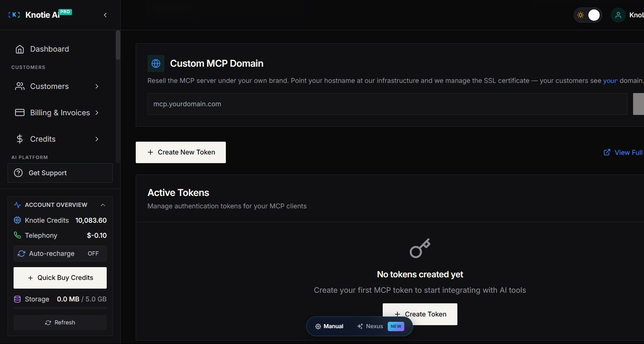Collapse the sidebar with the chevron arrow

coord(105,15)
